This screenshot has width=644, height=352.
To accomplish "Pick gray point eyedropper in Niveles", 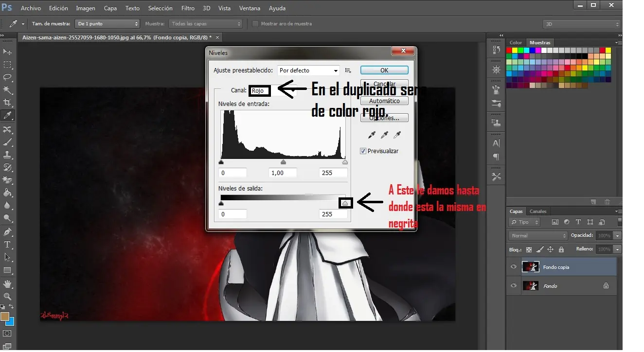I will (384, 135).
